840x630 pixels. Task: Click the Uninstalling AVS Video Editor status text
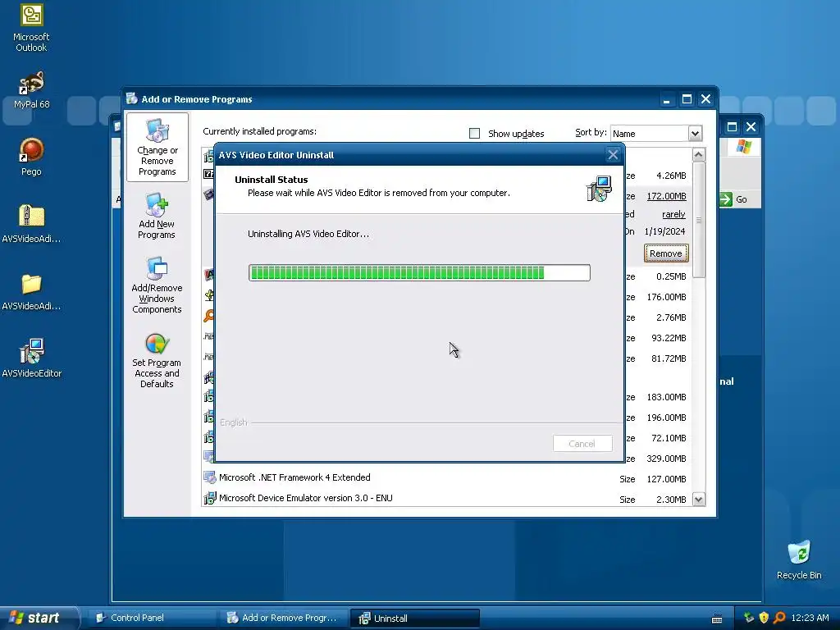(x=308, y=234)
